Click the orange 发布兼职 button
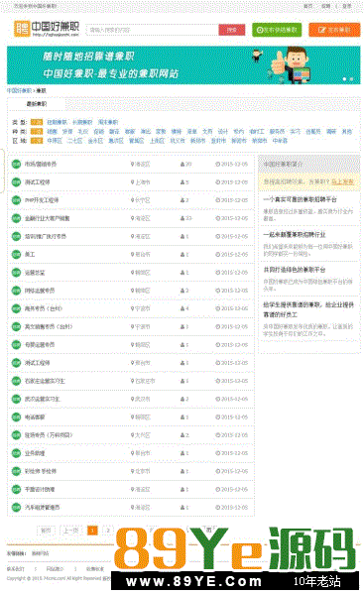Screen dimensions: 364x595 click(x=334, y=30)
